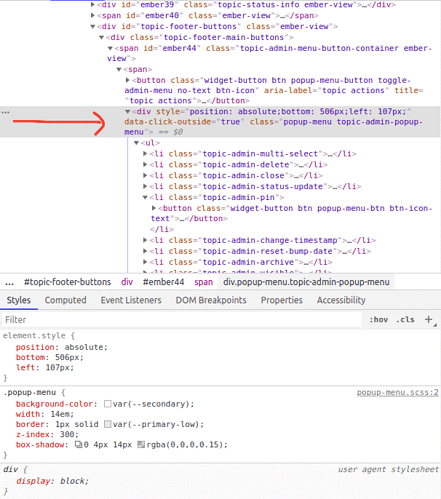
Task: Toggle the :hov element state button
Action: point(379,320)
